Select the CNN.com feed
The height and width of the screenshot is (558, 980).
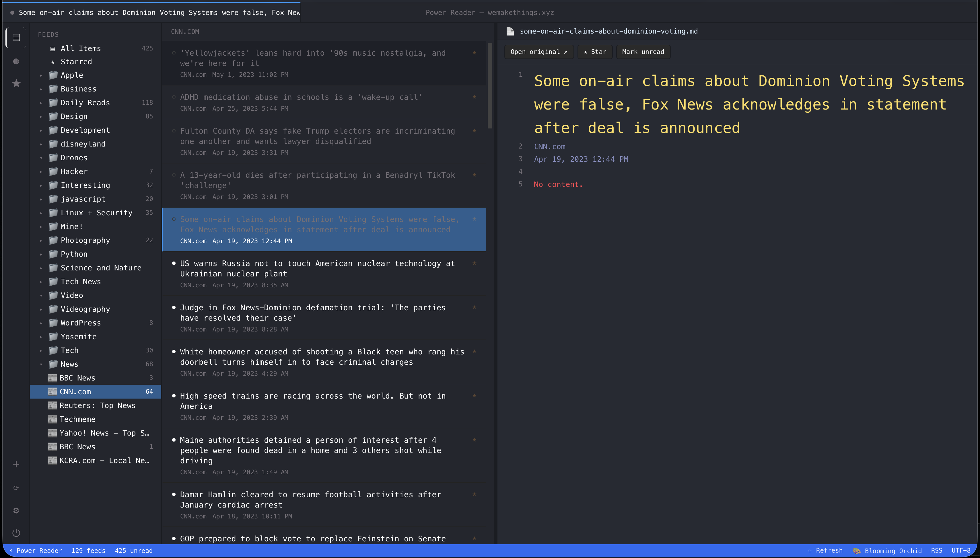click(96, 392)
